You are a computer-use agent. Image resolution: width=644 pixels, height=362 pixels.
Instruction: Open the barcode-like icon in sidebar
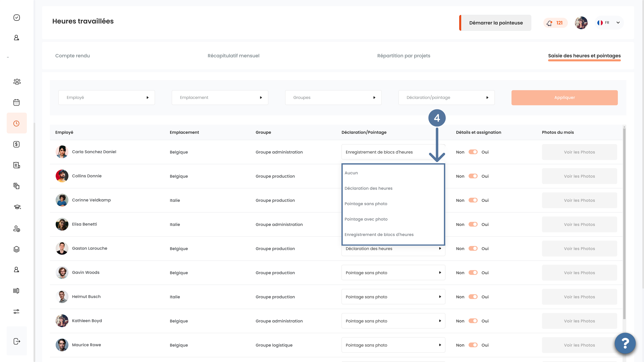click(16, 291)
